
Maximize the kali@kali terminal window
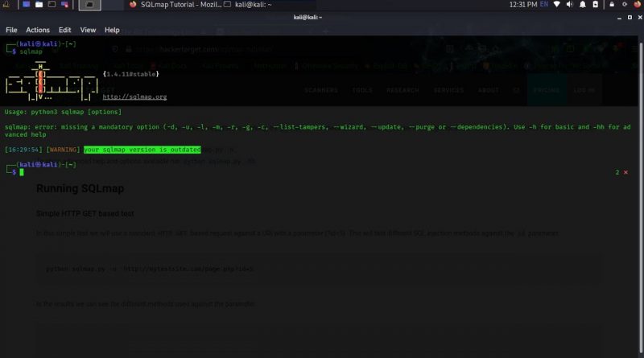click(x=630, y=17)
